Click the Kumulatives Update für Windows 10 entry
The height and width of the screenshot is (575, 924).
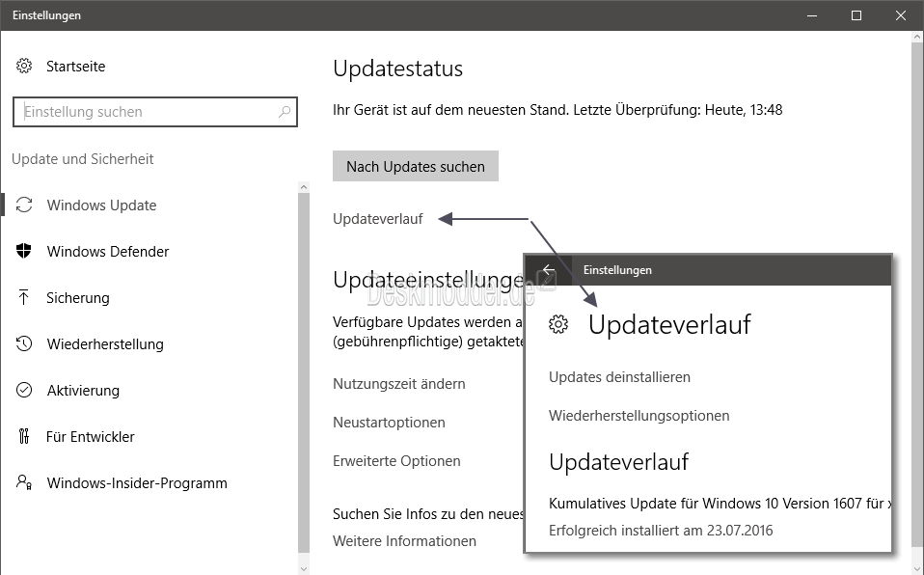click(720, 504)
